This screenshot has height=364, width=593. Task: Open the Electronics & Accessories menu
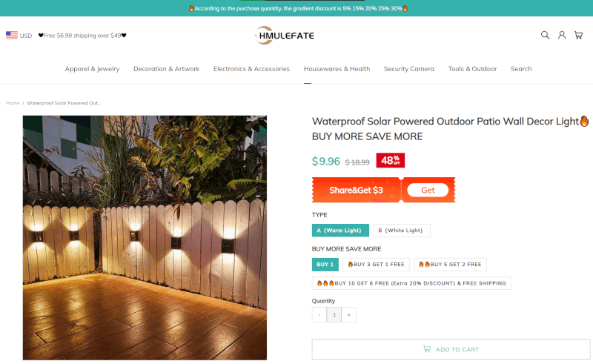coord(251,69)
